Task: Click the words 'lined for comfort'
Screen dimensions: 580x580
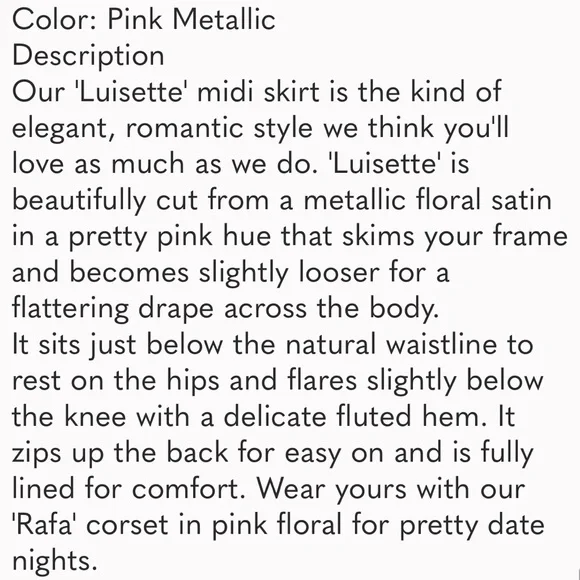Action: coord(125,489)
